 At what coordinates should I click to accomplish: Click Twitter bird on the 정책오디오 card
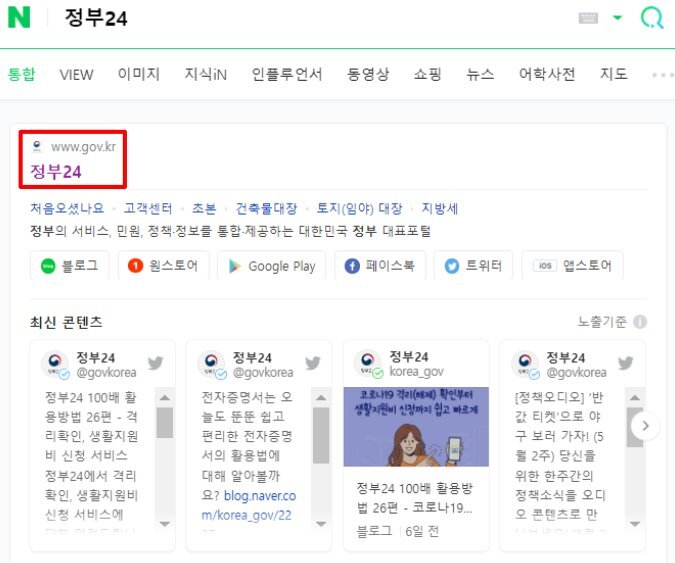pyautogui.click(x=625, y=363)
